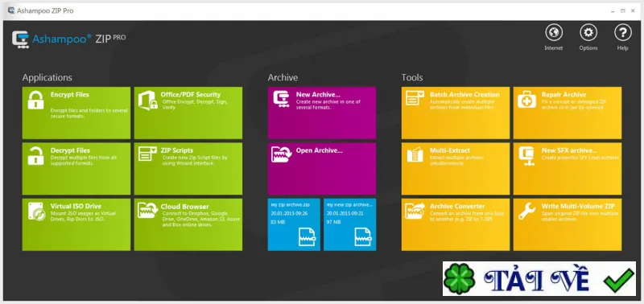The image size is (644, 304).
Task: Click the Archive Converter arrow icon
Action: [415, 211]
